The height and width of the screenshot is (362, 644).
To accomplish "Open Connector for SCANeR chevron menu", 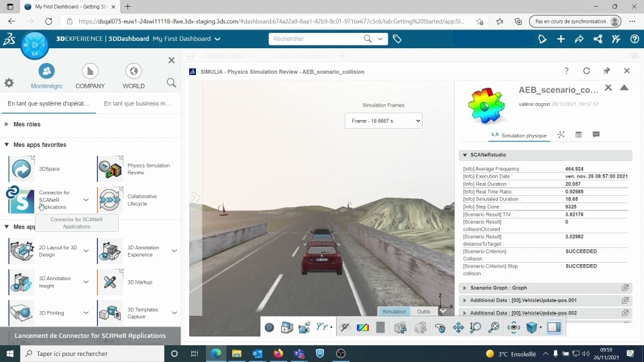I will (x=86, y=200).
